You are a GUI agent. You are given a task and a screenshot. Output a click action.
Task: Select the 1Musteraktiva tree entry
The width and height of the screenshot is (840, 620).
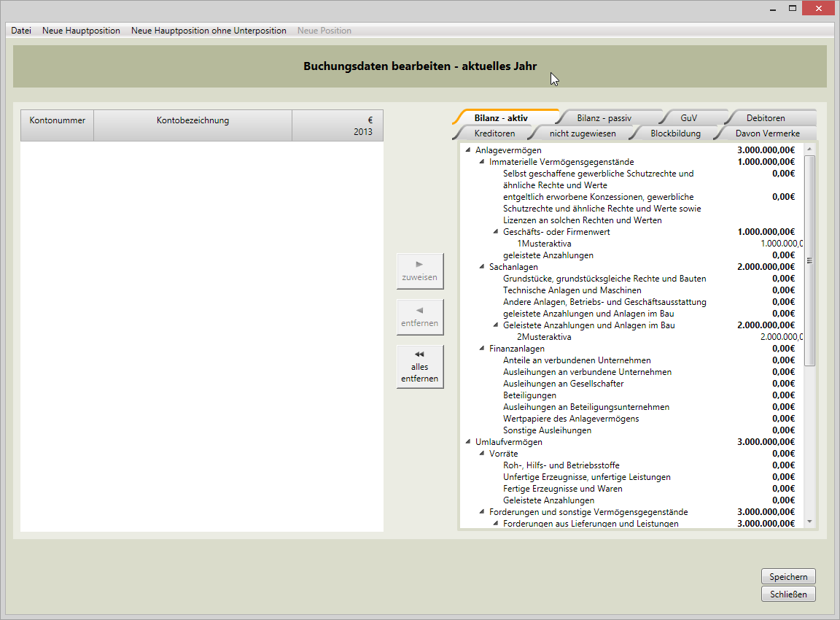544,244
